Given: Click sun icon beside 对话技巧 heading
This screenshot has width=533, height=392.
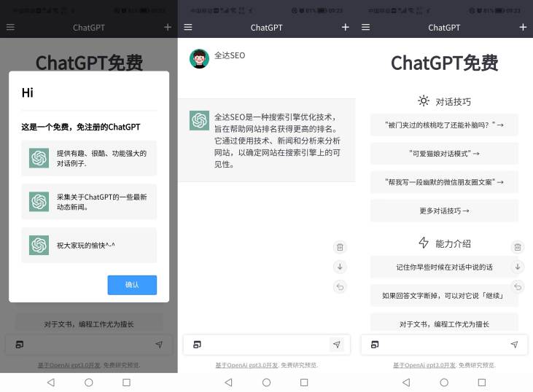Looking at the screenshot, I should (x=423, y=101).
